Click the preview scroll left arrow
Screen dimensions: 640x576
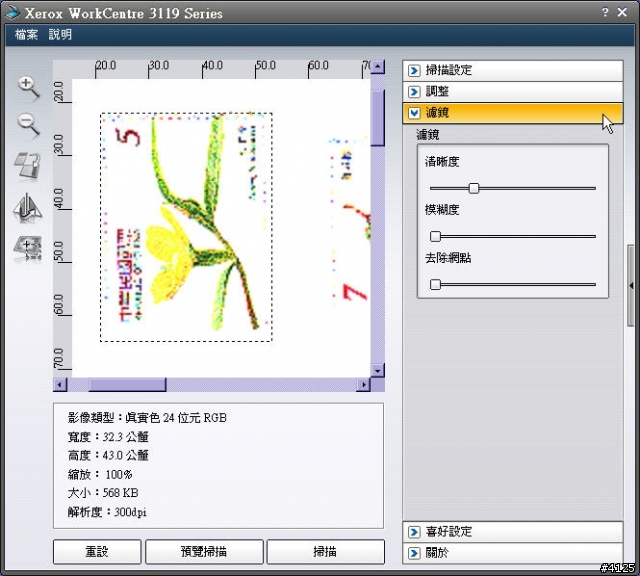tap(60, 385)
